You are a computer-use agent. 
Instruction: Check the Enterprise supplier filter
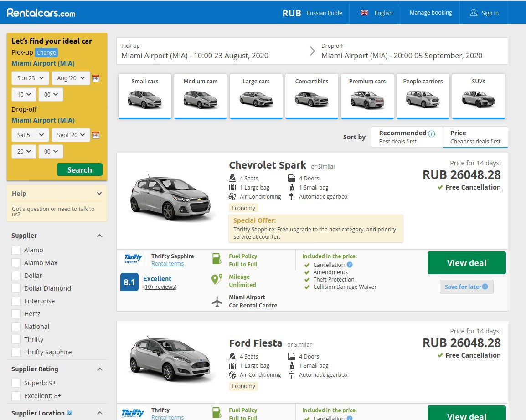[x=16, y=301]
